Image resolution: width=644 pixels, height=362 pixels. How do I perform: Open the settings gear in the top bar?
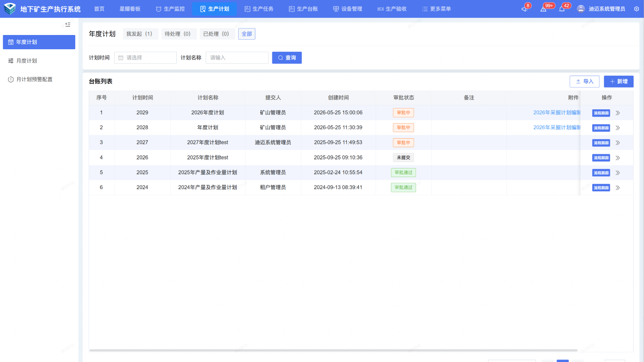point(637,9)
